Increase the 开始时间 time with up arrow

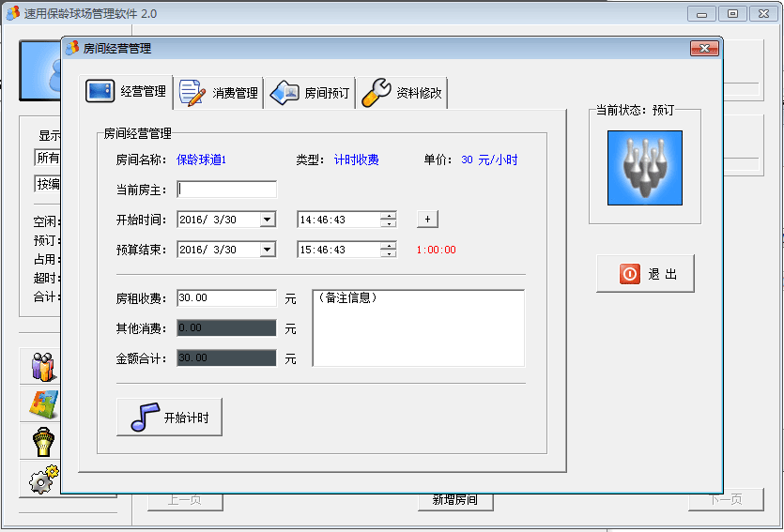point(388,216)
